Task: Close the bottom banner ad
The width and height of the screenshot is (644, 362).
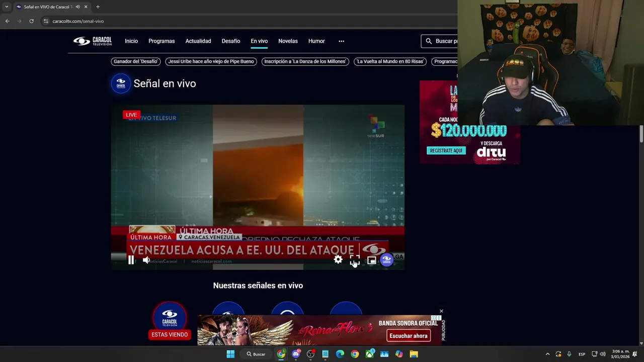Action: point(441,311)
